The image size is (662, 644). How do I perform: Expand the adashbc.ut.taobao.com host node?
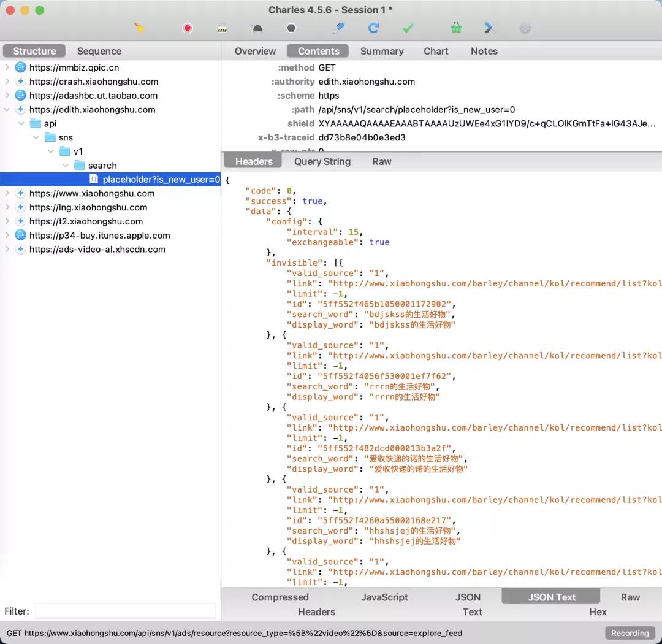7,95
